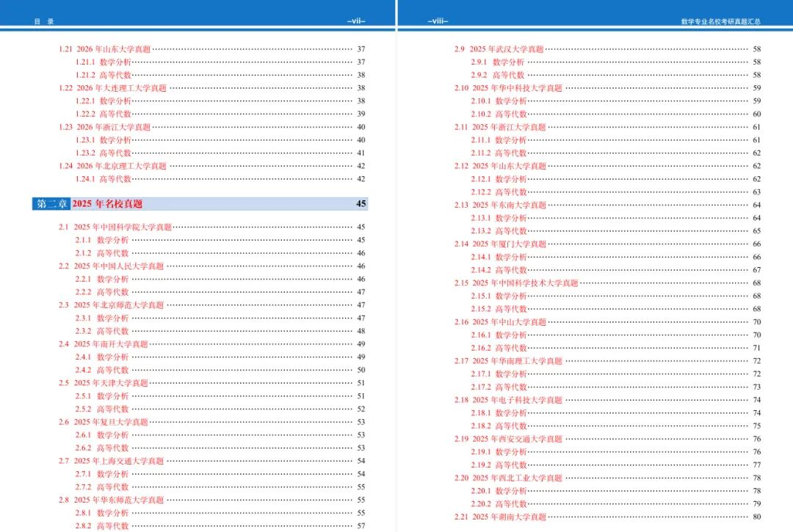Click header title 数学专业名校考研真题汇总

[721, 21]
